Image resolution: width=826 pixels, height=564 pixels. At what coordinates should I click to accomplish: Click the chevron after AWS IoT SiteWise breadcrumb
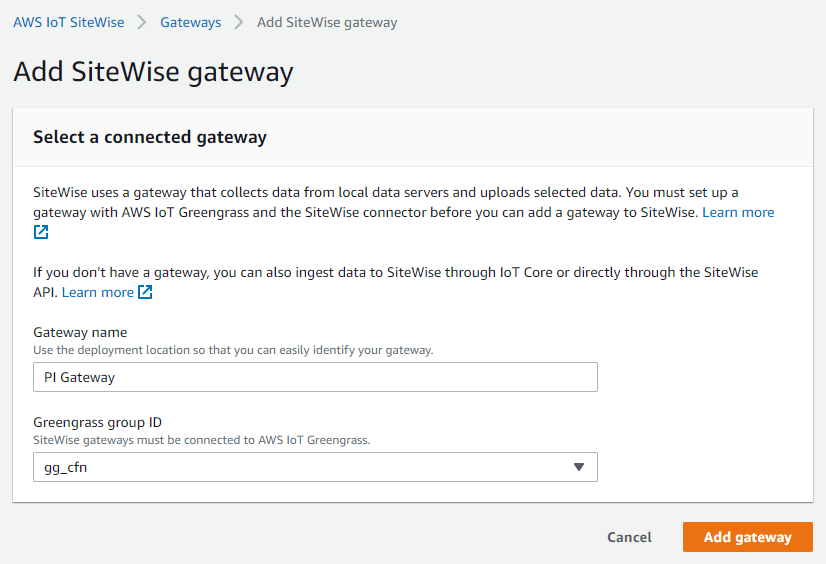(141, 22)
